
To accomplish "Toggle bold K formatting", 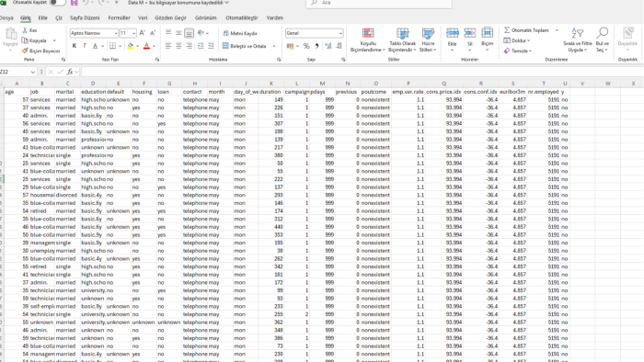I will tap(75, 46).
